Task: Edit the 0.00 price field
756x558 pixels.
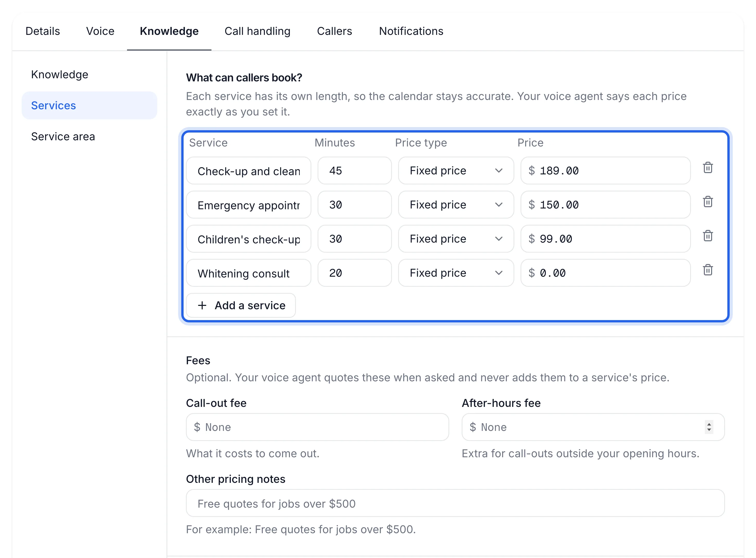Action: 605,273
